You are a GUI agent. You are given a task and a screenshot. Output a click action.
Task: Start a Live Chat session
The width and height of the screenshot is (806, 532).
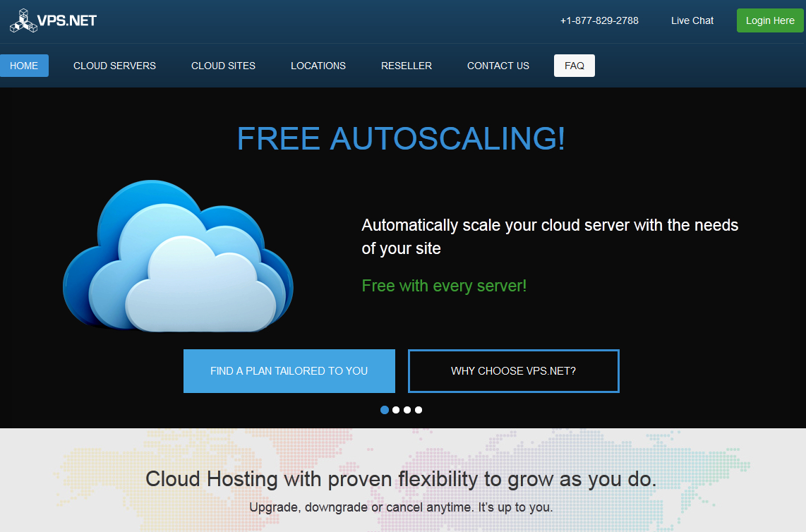[x=692, y=20]
